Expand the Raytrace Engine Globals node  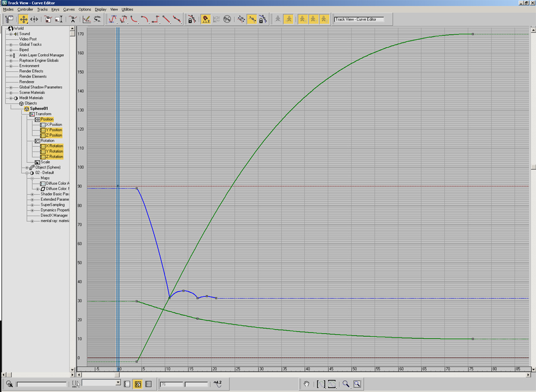pyautogui.click(x=11, y=61)
